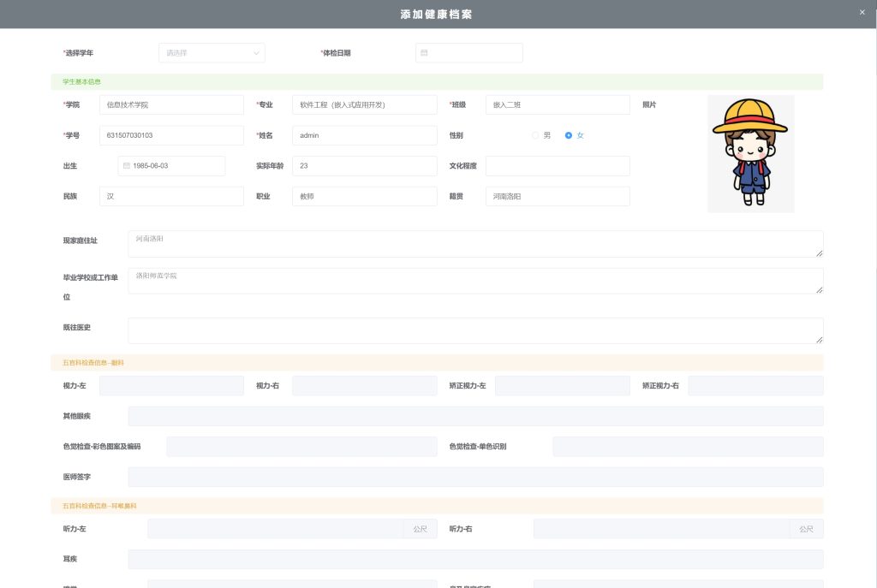This screenshot has height=588, width=877.
Task: Click the 耳疾 input field
Action: [475, 560]
